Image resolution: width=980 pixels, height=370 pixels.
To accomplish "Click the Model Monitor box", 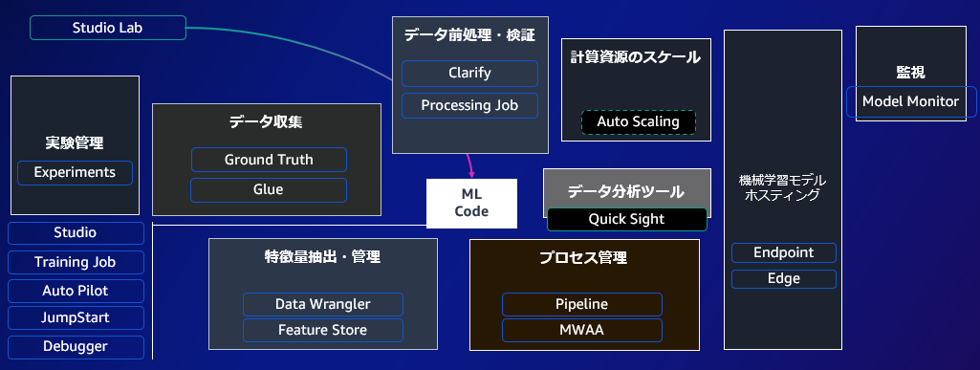I will coord(911,102).
